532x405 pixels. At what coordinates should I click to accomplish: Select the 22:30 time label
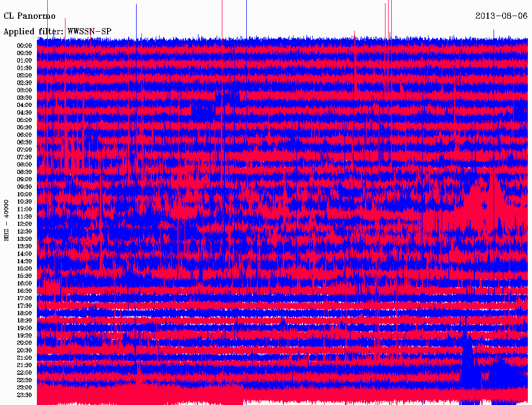point(24,380)
